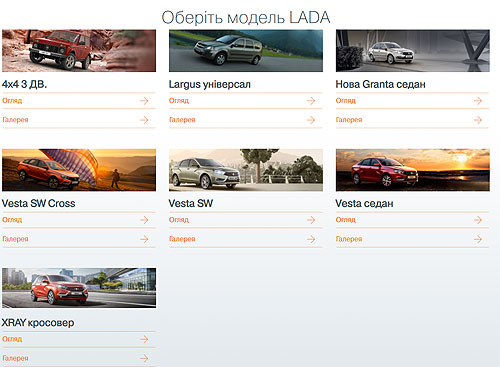Click the arrow beside Нова Granta седан Огляд
The image size is (500, 367).
(x=478, y=101)
